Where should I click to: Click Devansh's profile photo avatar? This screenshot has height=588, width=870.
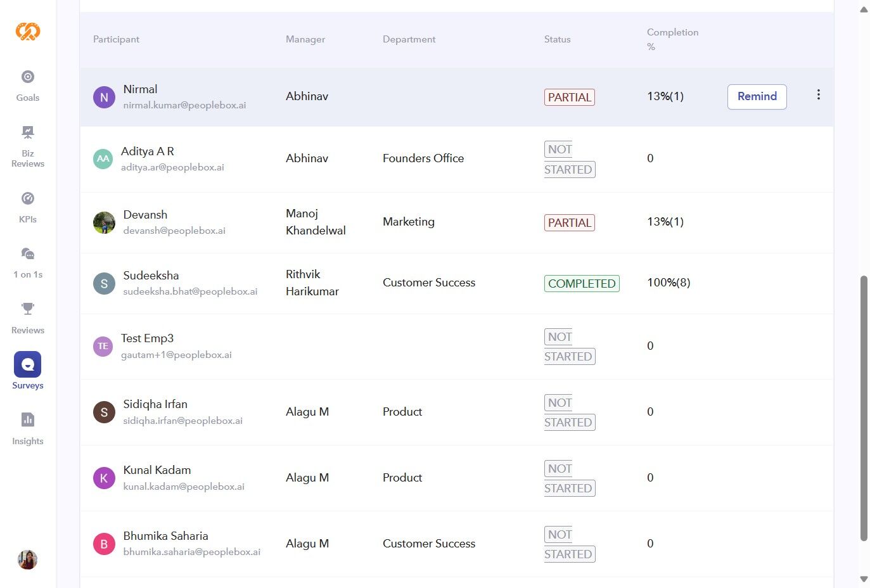click(104, 222)
